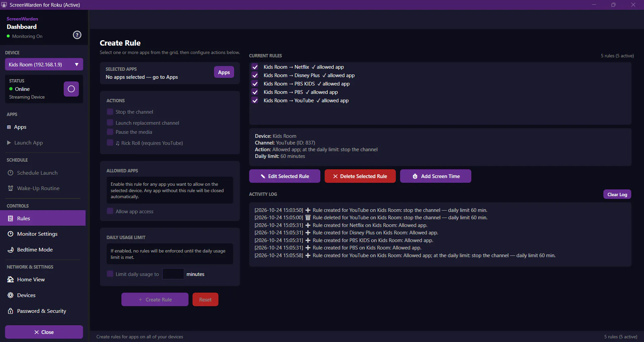Click the Close button in sidebar
This screenshot has height=342, width=644.
point(44,332)
